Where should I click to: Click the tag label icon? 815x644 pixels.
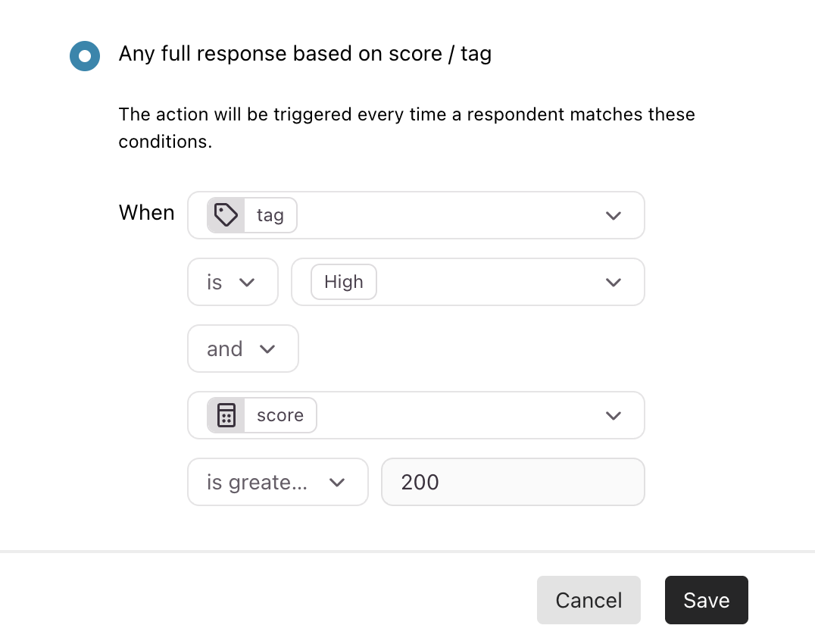226,215
